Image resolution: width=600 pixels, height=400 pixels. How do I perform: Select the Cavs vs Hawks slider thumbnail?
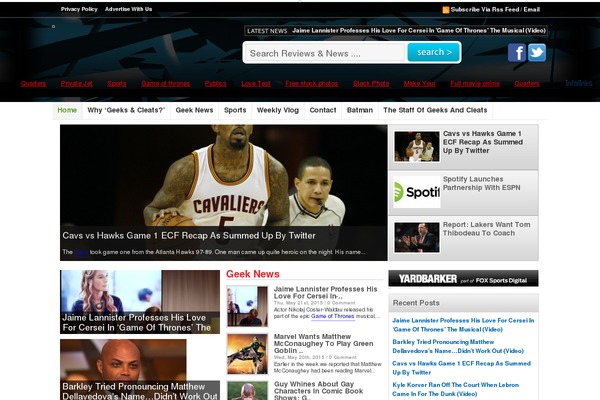(417, 147)
